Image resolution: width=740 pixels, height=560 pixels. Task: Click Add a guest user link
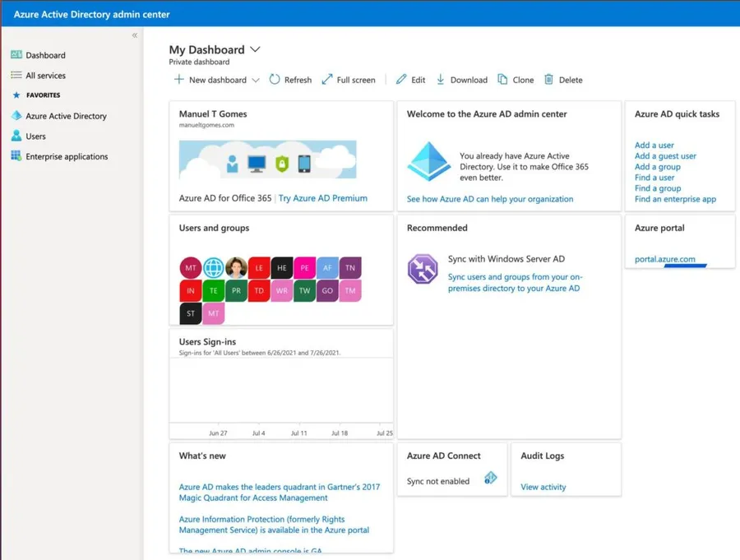665,156
